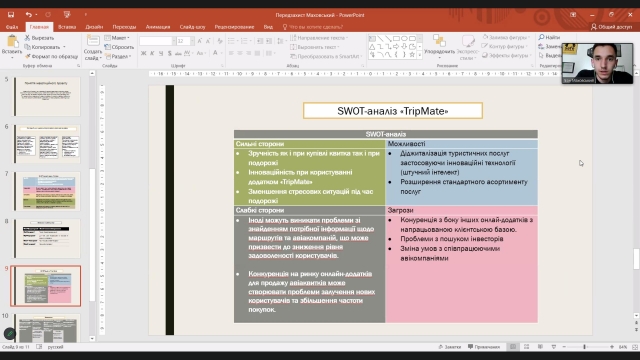640x360 pixels.
Task: Click Shape Effects (Эффекты фигуры) button
Action: click(x=506, y=55)
